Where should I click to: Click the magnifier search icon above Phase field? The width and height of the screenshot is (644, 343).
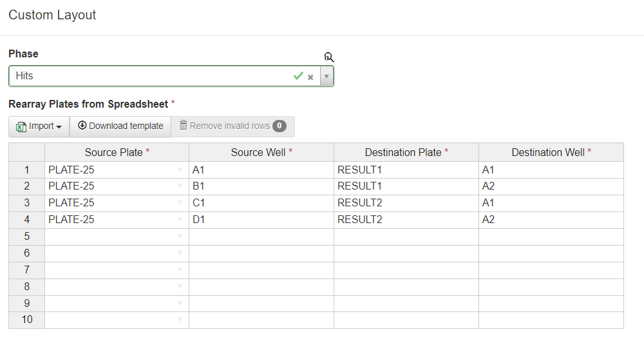[x=329, y=57]
